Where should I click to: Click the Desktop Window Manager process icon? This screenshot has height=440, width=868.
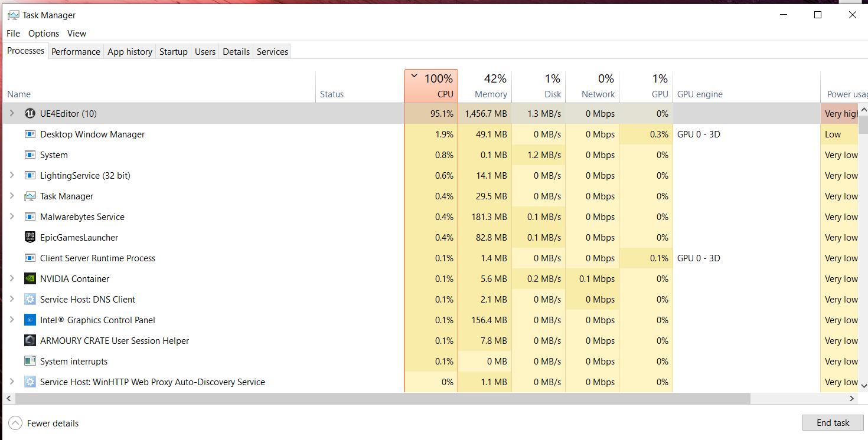[x=30, y=134]
